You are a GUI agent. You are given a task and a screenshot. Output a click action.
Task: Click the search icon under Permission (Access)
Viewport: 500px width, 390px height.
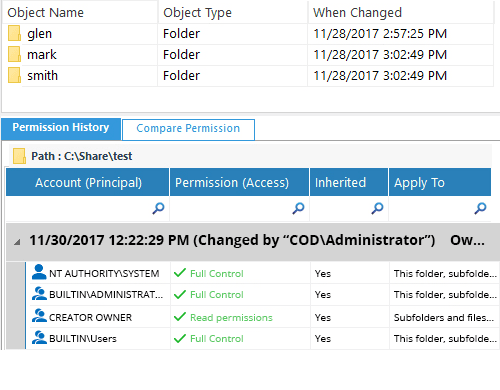298,208
